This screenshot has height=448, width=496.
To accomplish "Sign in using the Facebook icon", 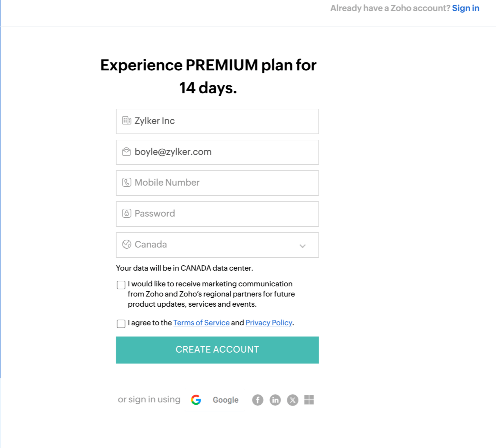I will pos(258,400).
